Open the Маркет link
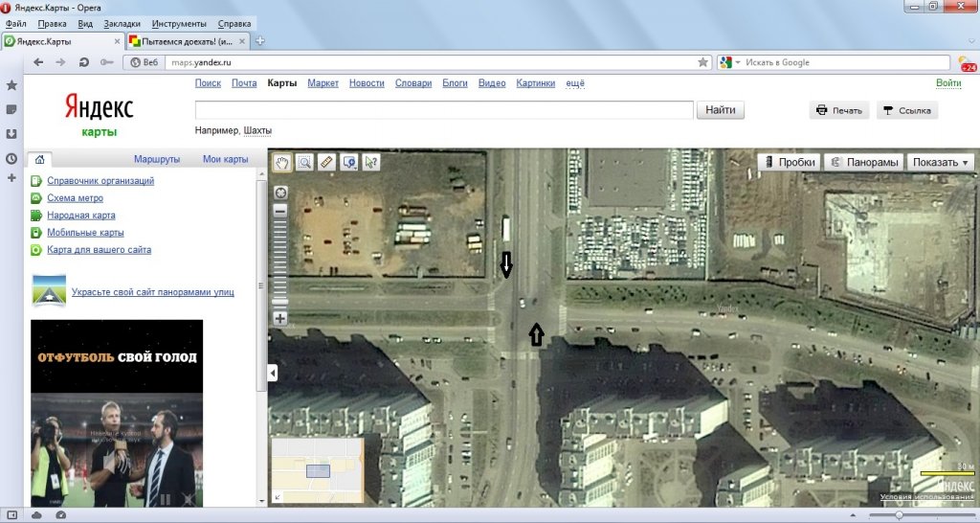Viewport: 980px width, 523px height. 323,83
